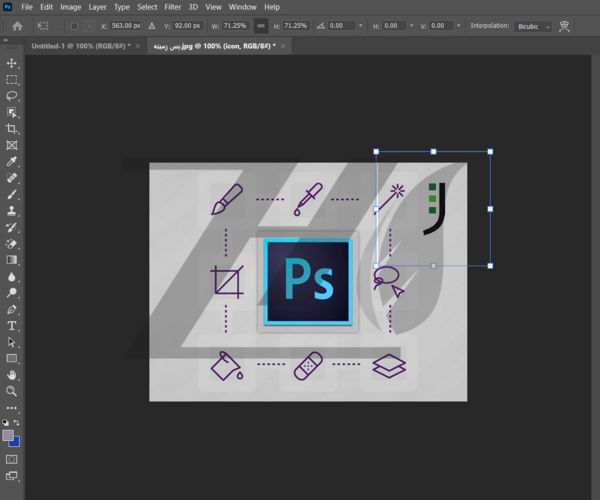Select the Brush tool
The image size is (600, 500).
11,195
